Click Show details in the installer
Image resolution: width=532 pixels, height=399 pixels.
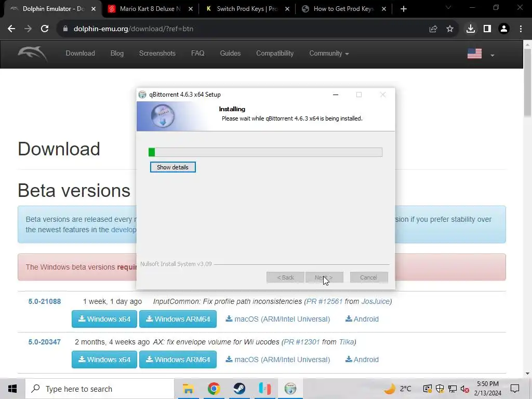click(x=172, y=167)
